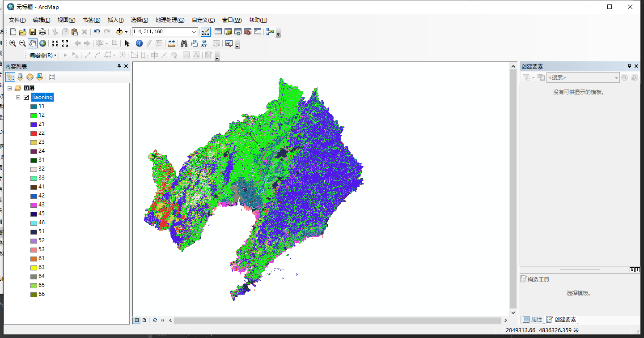Click the Go To XY tool
The width and height of the screenshot is (644, 338).
click(x=204, y=43)
